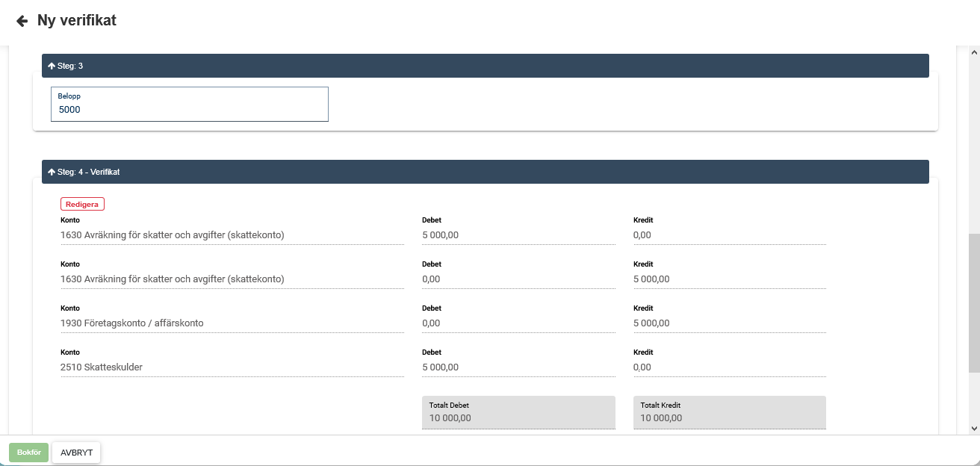
Task: Click the vertical scrollbar thumb
Action: [973, 302]
